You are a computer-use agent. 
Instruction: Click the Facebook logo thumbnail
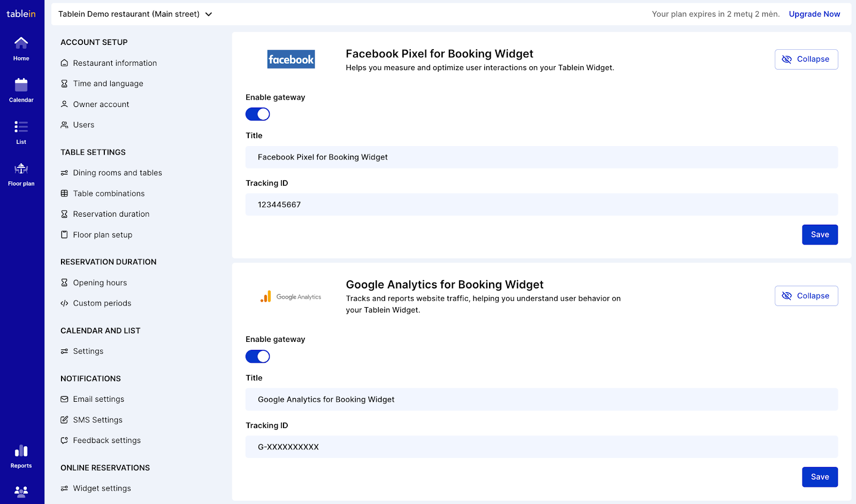point(291,59)
